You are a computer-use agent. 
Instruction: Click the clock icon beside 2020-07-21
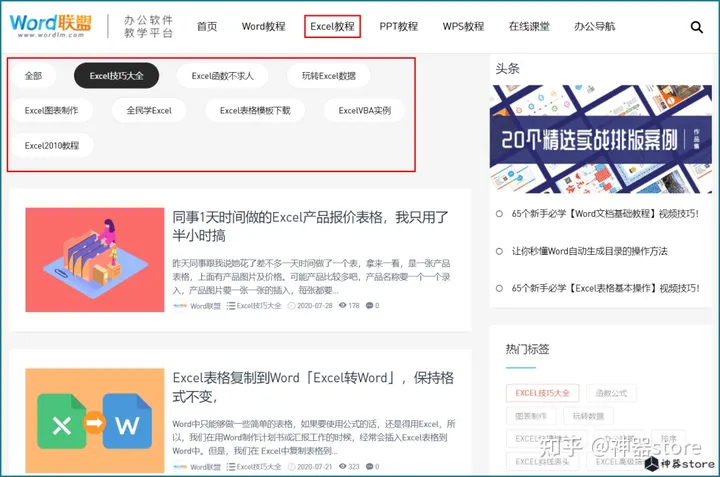(292, 466)
